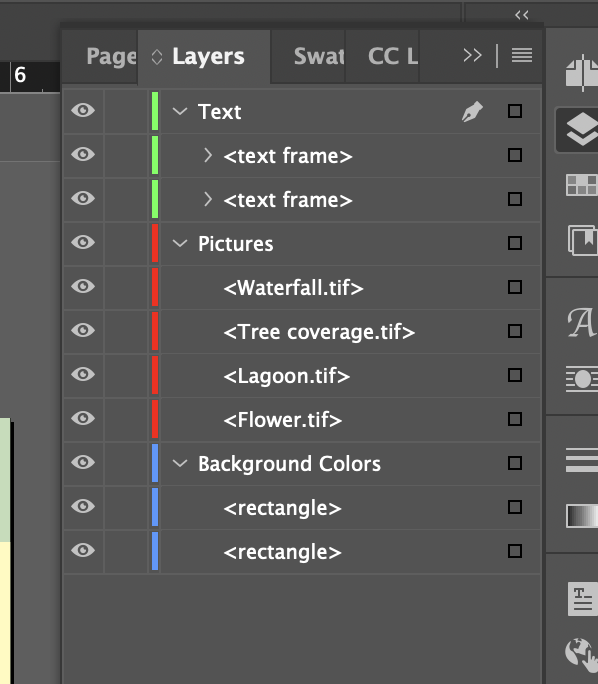Hide the Text layer with eye icon
The image size is (598, 684).
point(83,110)
